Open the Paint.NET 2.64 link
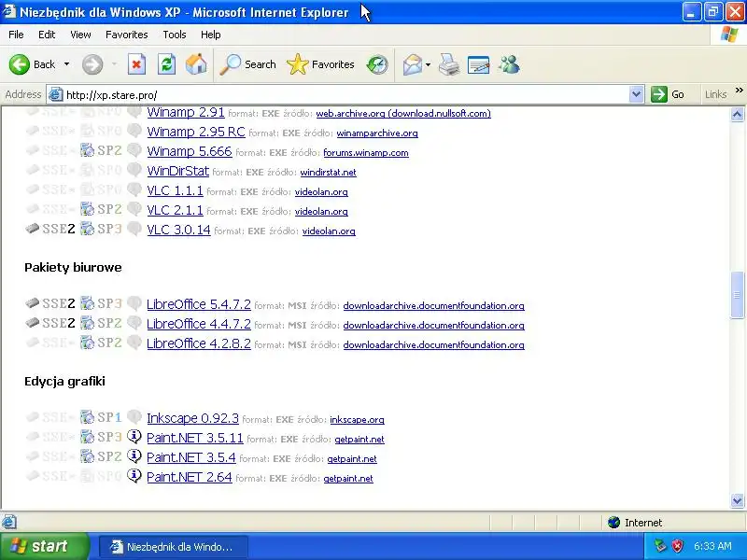 [x=190, y=477]
